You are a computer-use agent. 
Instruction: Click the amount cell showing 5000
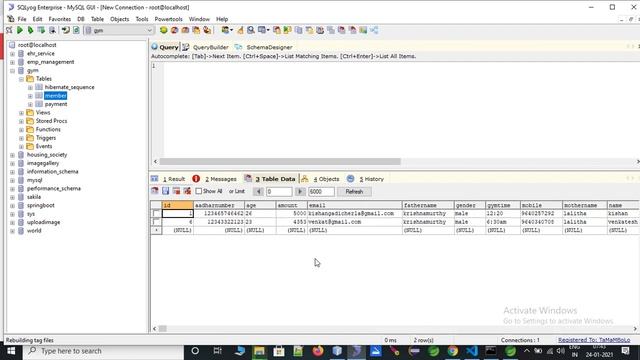pyautogui.click(x=291, y=213)
